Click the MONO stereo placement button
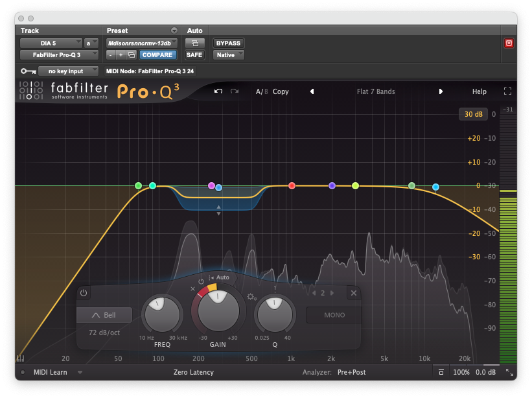532x398 pixels. tap(334, 315)
